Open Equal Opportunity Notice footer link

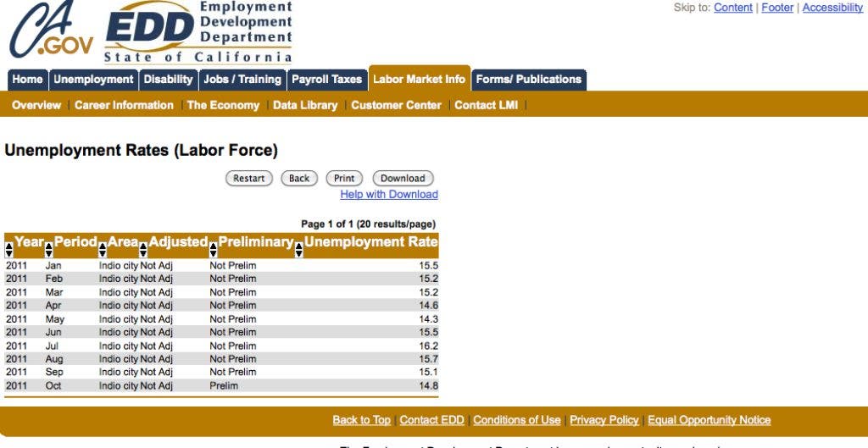click(x=709, y=420)
